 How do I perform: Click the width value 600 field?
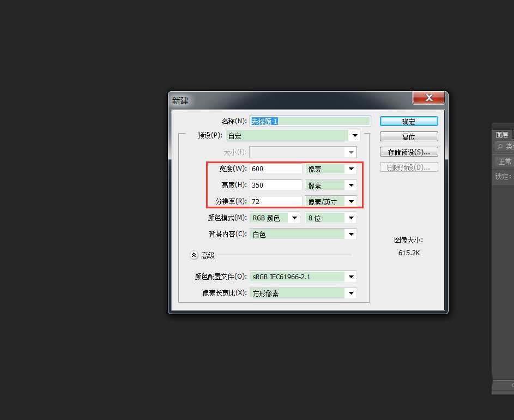(275, 169)
